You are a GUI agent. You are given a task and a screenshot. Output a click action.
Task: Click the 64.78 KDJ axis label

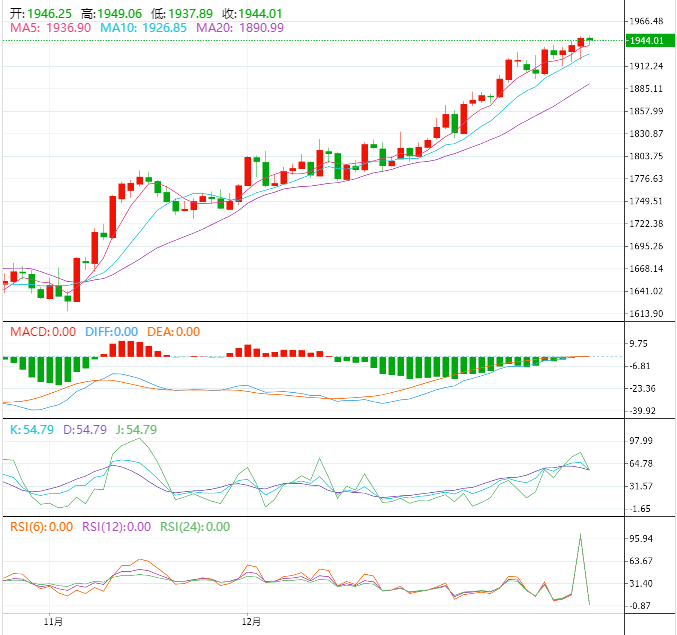point(641,464)
